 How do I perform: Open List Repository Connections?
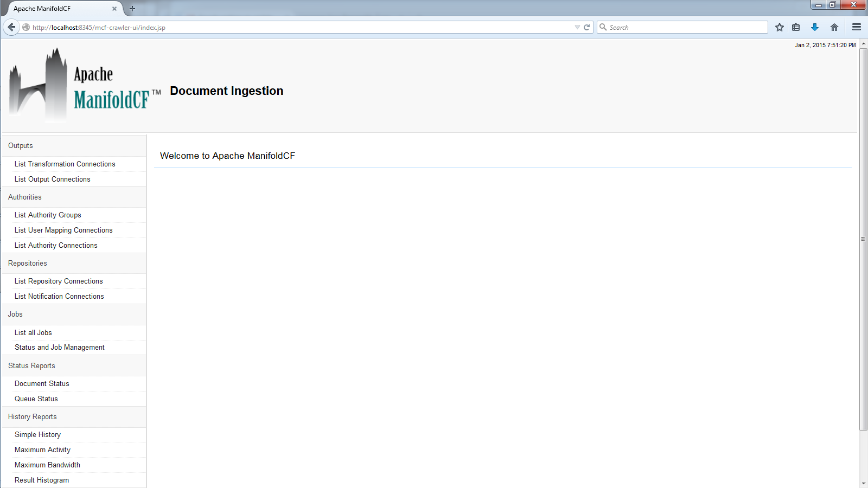[x=59, y=281]
